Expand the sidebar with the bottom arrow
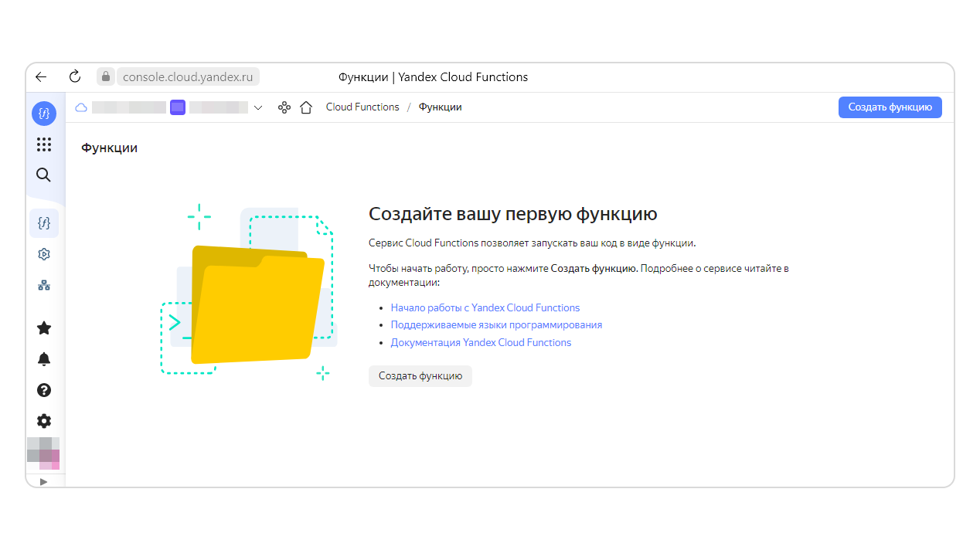 pos(43,481)
